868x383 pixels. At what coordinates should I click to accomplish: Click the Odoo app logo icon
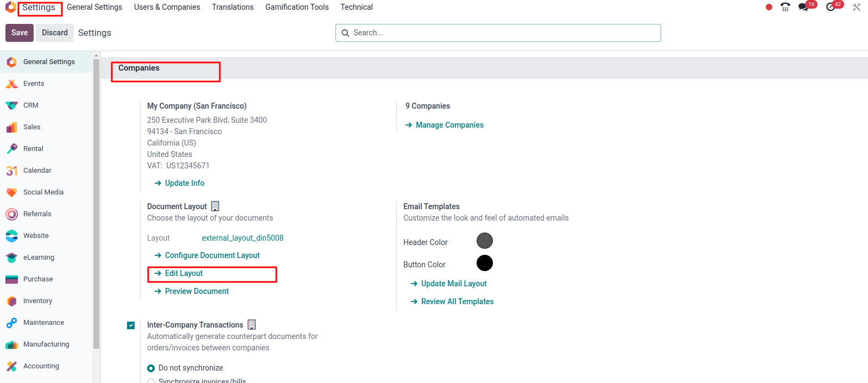pos(10,7)
